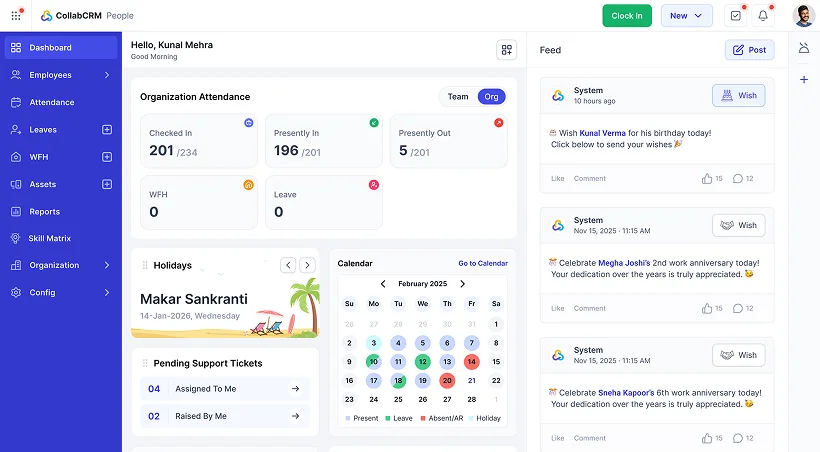Open the app launcher grid icon
Viewport: 820px width, 452px height.
(16, 16)
